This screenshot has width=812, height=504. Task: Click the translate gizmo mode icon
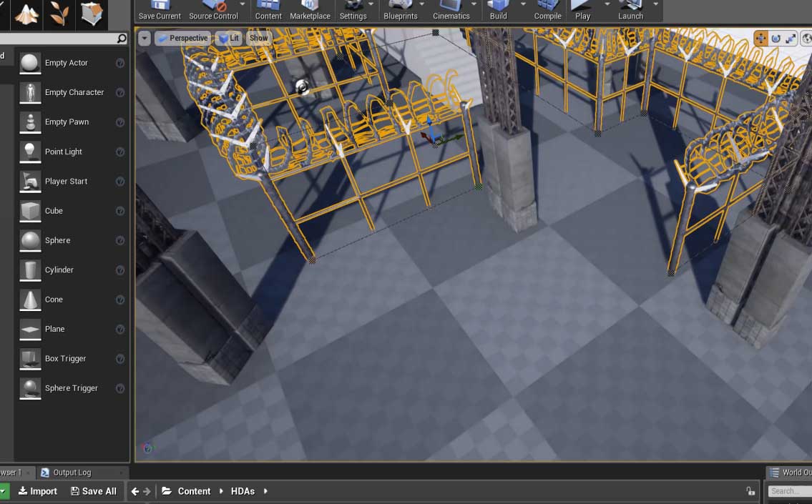point(760,39)
